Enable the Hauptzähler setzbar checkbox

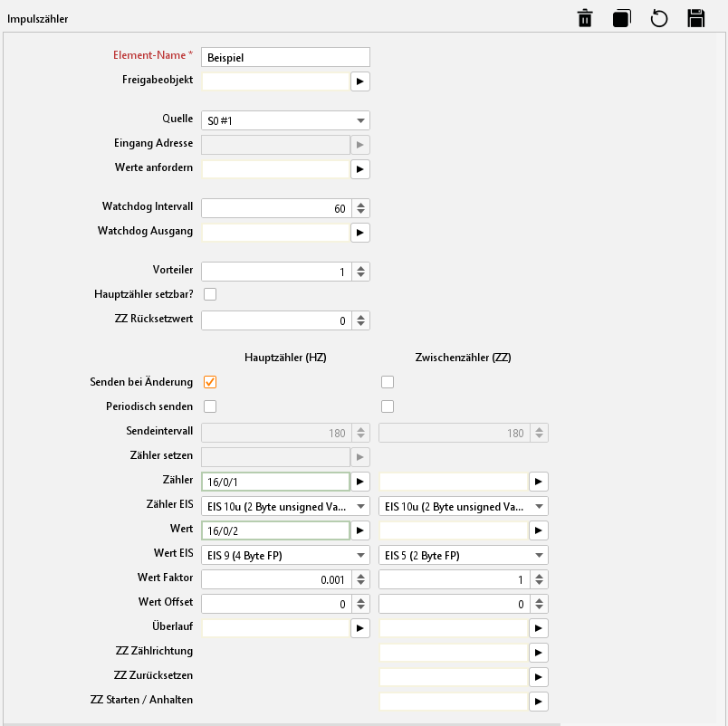point(210,294)
